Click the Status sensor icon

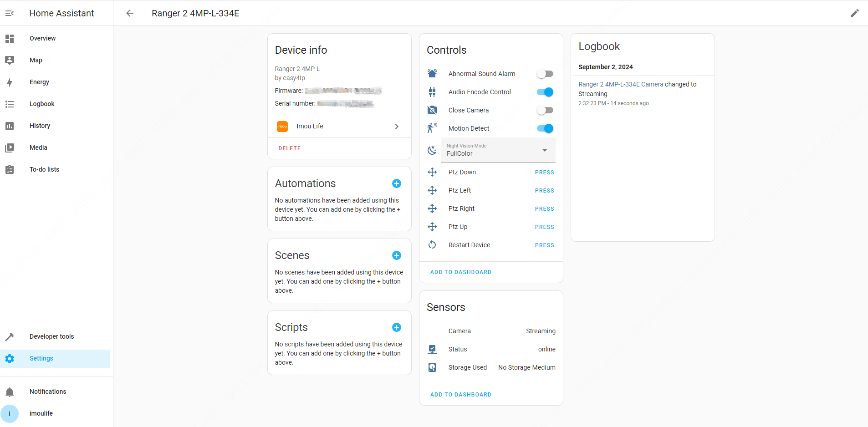432,349
